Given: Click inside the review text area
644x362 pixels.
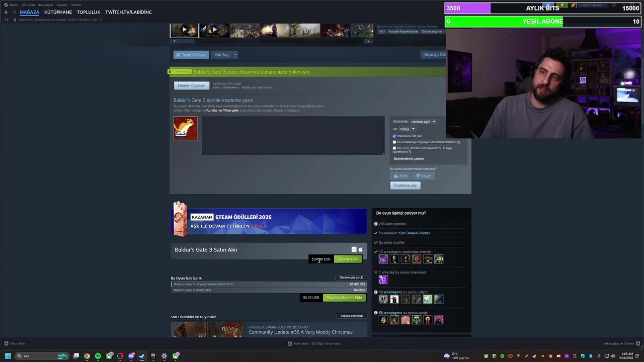Looking at the screenshot, I should [293, 136].
